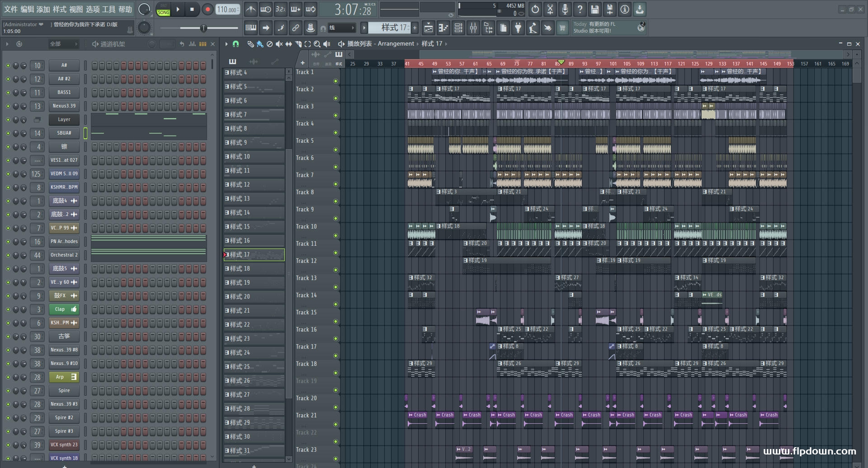Open the 工具 menu
The image size is (868, 468).
108,9
